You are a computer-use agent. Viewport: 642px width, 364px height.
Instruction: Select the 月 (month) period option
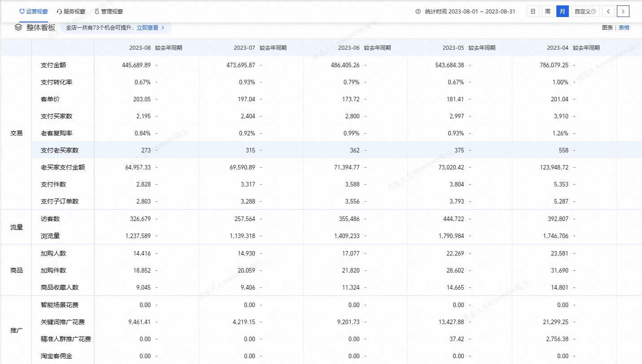[562, 12]
